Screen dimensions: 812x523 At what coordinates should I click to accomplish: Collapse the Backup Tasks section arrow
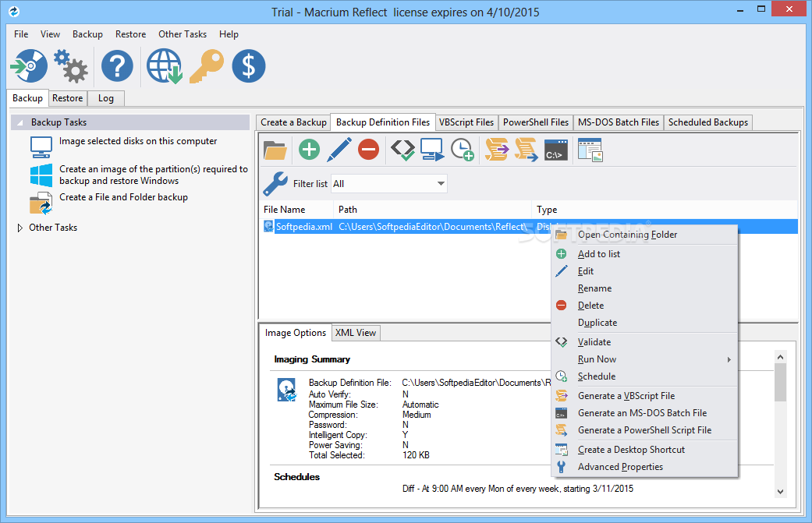click(20, 122)
